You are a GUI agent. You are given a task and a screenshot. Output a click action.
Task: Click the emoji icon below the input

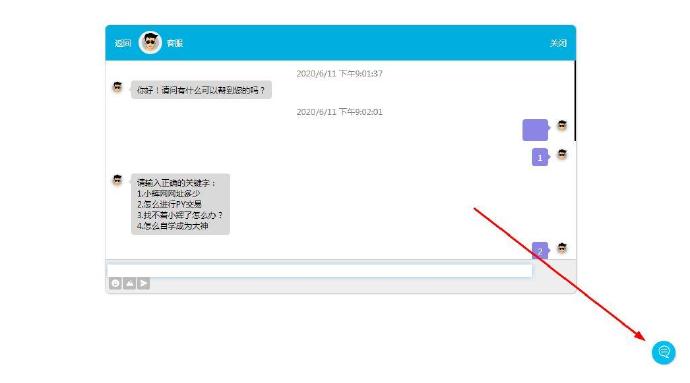click(x=115, y=284)
